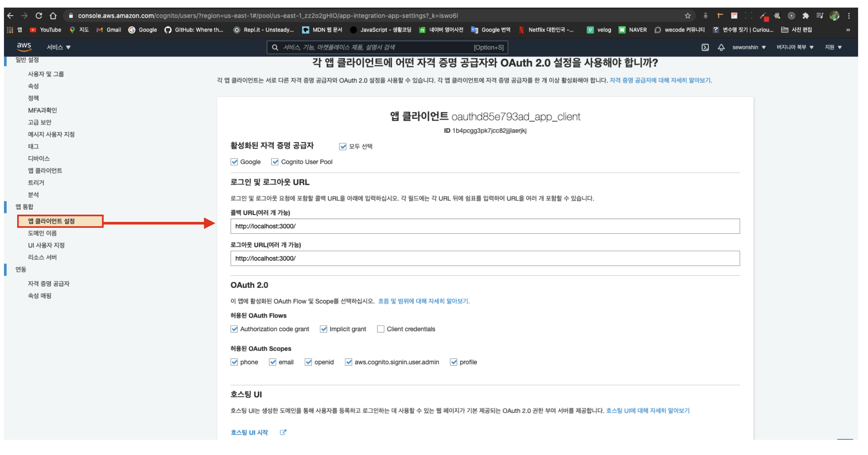This screenshot has width=868, height=455.
Task: Expand the 서비스 services dropdown
Action: coord(59,47)
